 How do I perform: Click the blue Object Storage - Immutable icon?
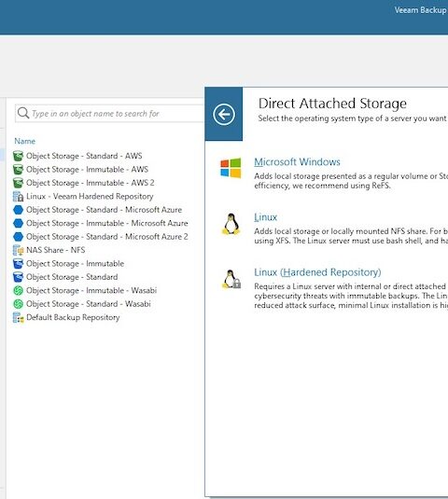pyautogui.click(x=18, y=264)
